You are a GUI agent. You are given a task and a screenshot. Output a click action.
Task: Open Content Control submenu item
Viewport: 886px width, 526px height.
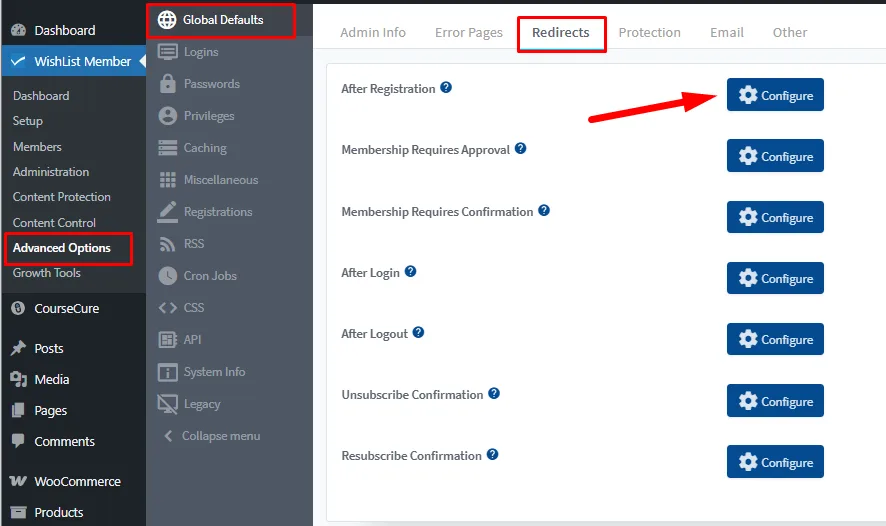tap(54, 223)
